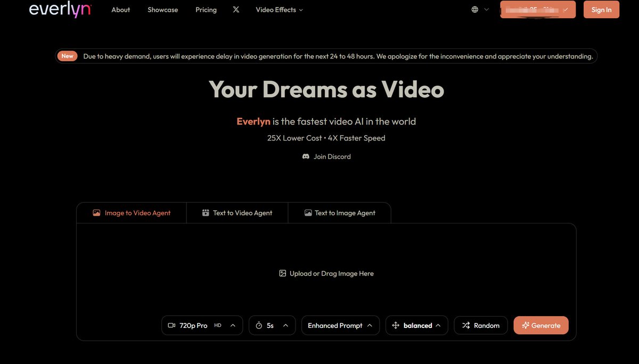The image size is (639, 364).
Task: Click the HD label in resolution selector
Action: 218,325
